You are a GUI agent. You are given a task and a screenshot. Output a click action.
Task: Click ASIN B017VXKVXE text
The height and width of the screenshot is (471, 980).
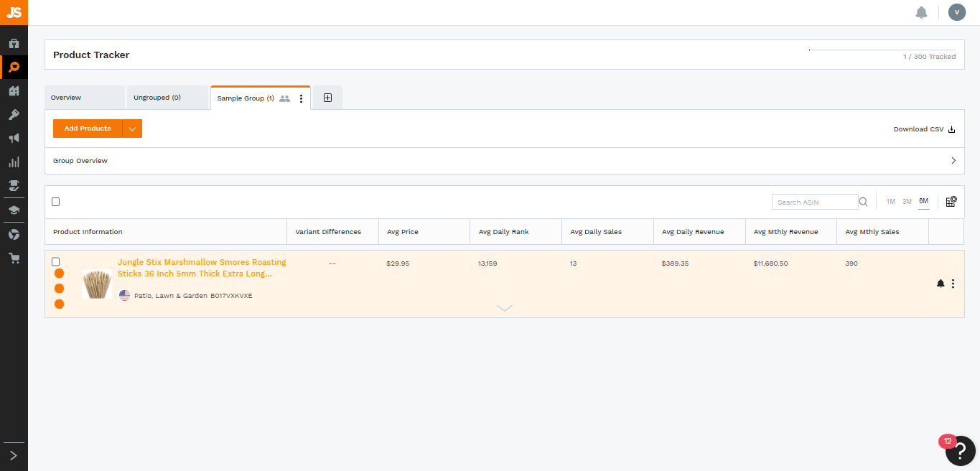pyautogui.click(x=231, y=296)
